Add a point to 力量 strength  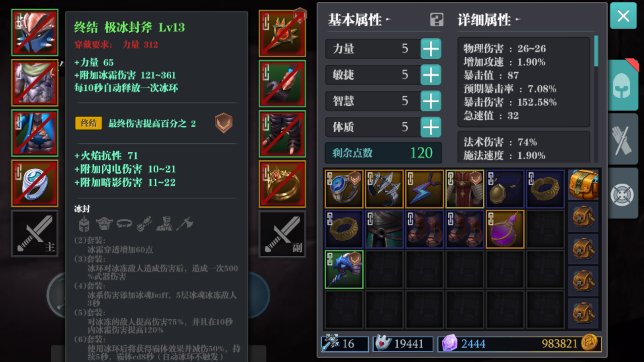(431, 49)
